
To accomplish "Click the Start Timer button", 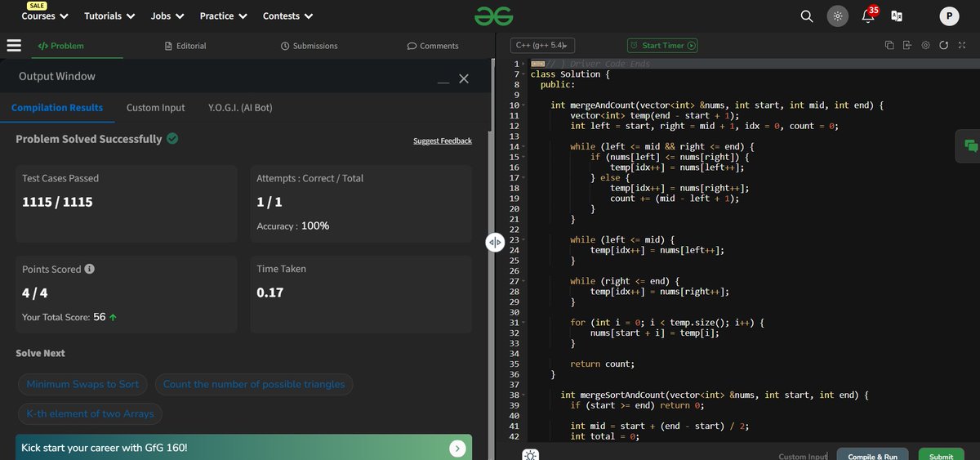I will click(662, 46).
